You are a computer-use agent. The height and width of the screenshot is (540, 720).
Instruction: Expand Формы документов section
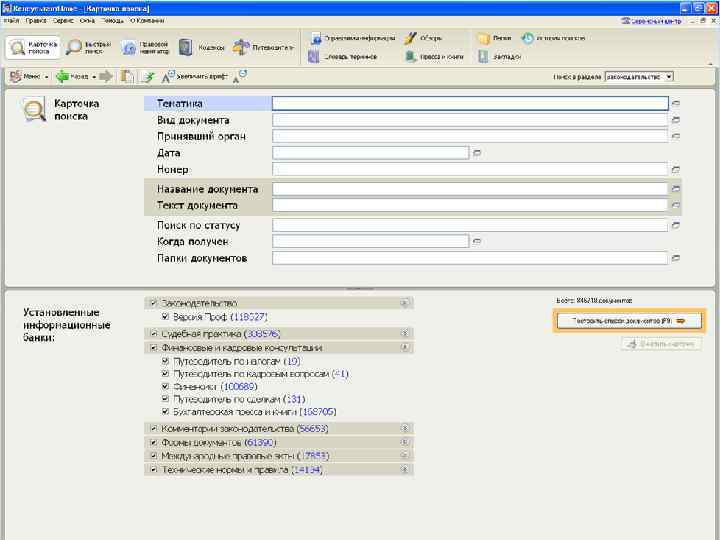pyautogui.click(x=404, y=443)
